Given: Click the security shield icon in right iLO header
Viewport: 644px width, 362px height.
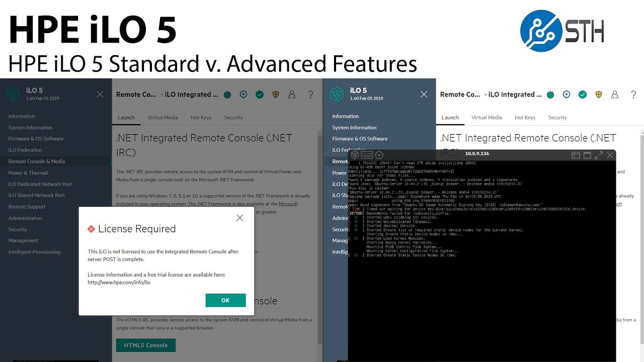Looking at the screenshot, I should [598, 95].
